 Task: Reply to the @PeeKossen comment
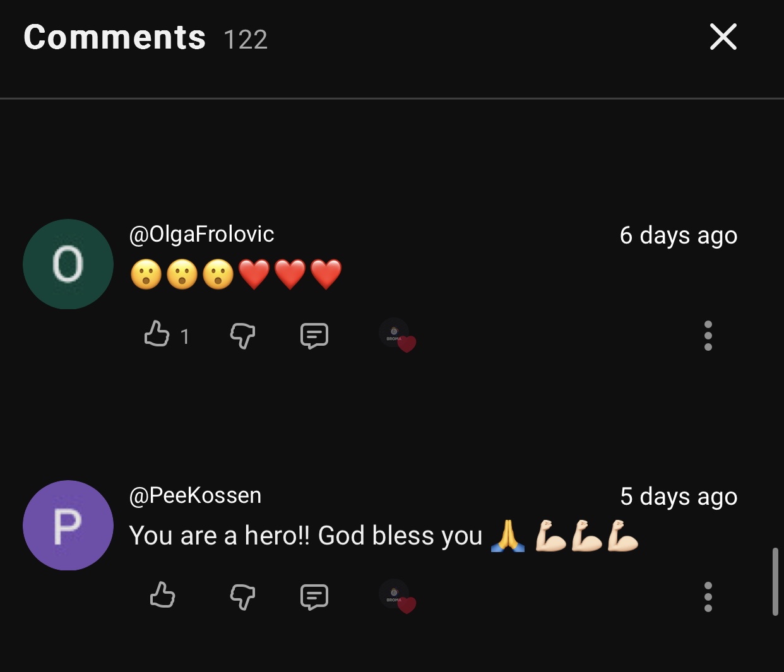tap(314, 596)
